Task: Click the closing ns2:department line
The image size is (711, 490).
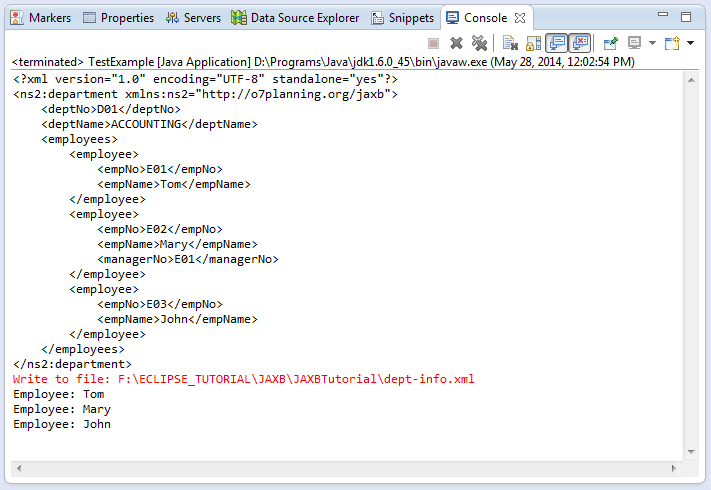Action: click(x=73, y=364)
